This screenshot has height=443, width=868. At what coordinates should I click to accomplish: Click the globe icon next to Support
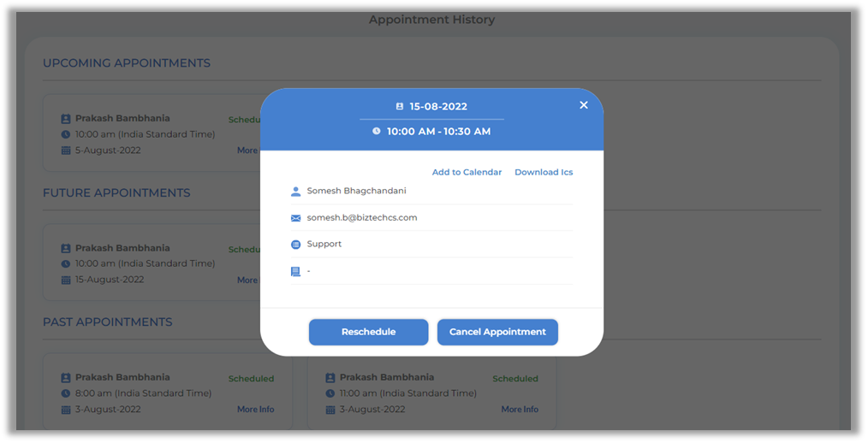[296, 245]
